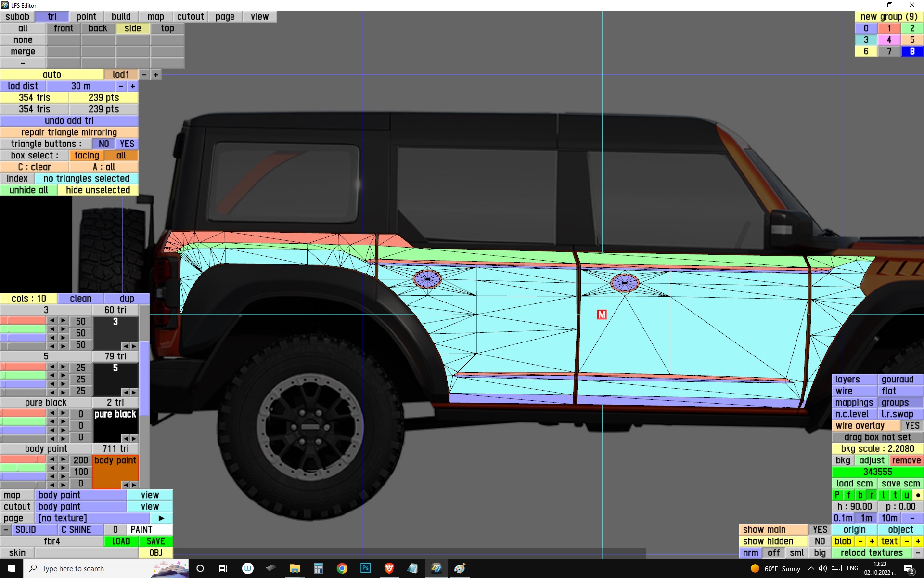
Task: Switch to the top view tab
Action: pos(167,28)
